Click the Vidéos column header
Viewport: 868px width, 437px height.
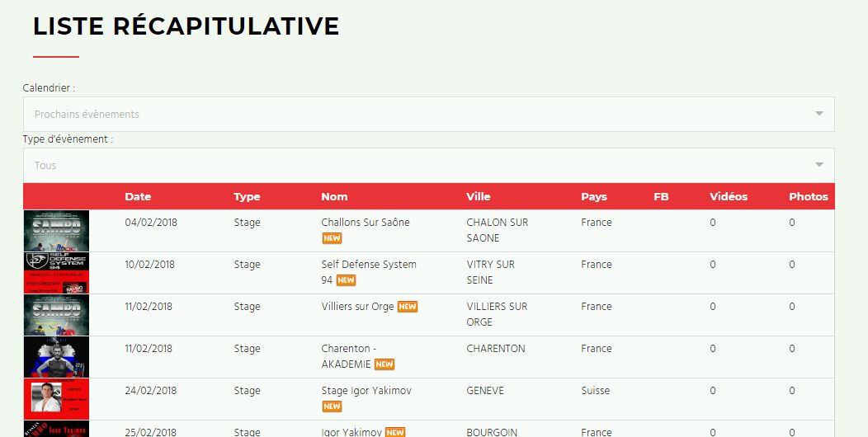coord(729,196)
